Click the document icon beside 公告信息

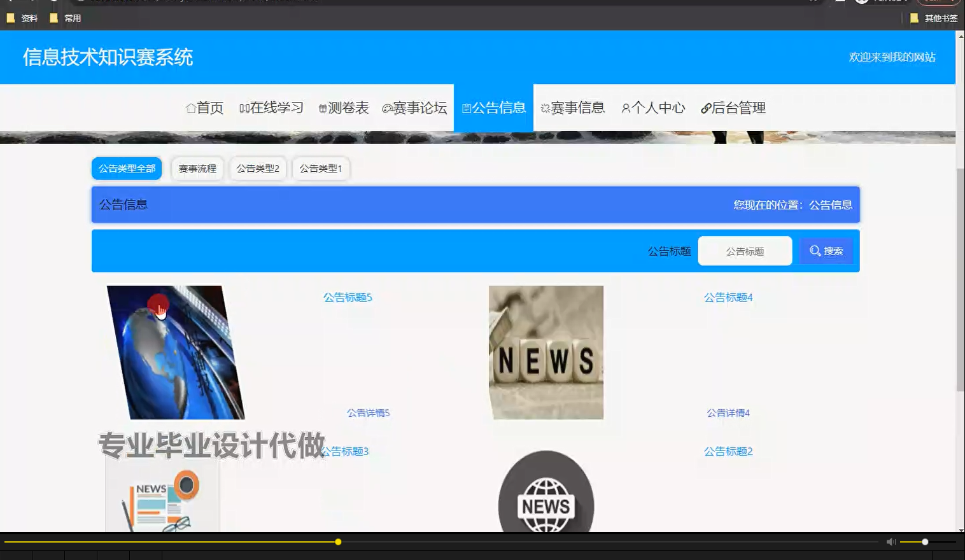467,108
